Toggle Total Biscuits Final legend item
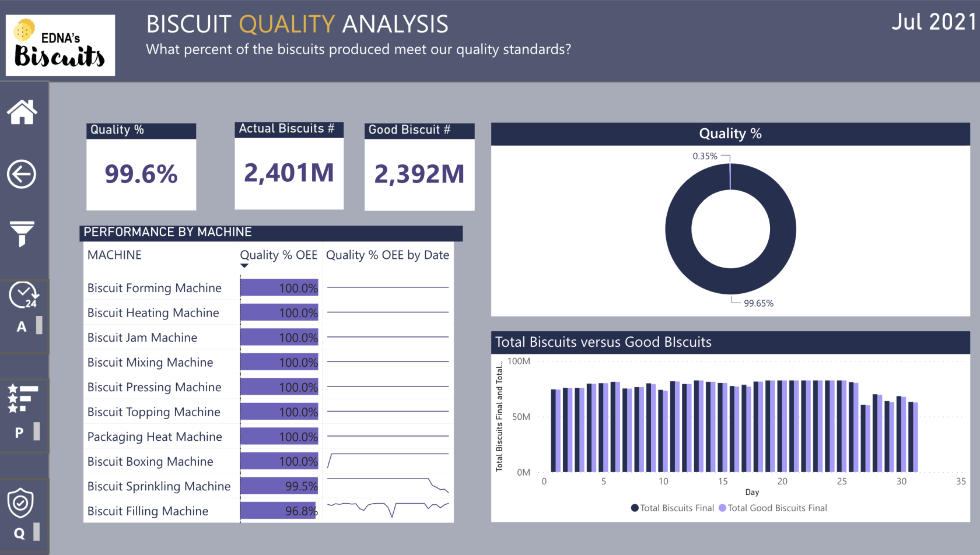The width and height of the screenshot is (980, 555). point(673,508)
